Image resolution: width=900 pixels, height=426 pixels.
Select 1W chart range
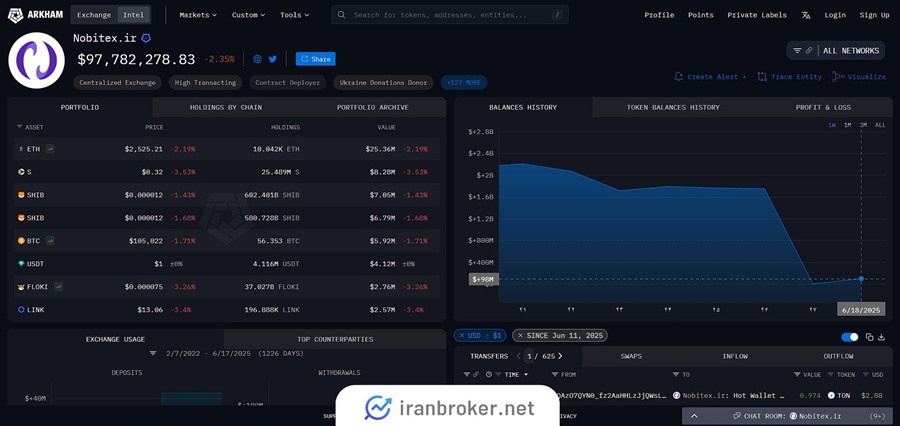coord(832,125)
